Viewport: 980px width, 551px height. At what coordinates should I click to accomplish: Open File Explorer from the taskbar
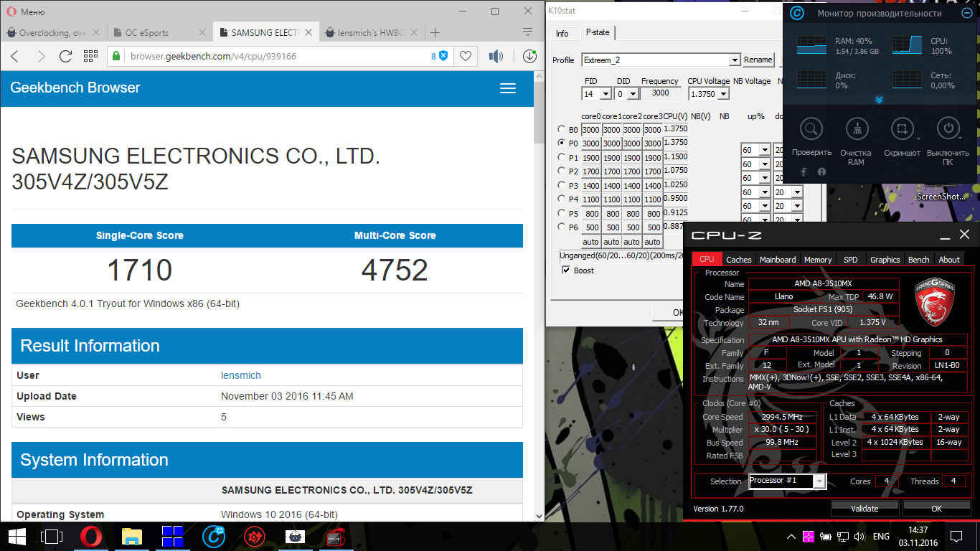click(132, 537)
